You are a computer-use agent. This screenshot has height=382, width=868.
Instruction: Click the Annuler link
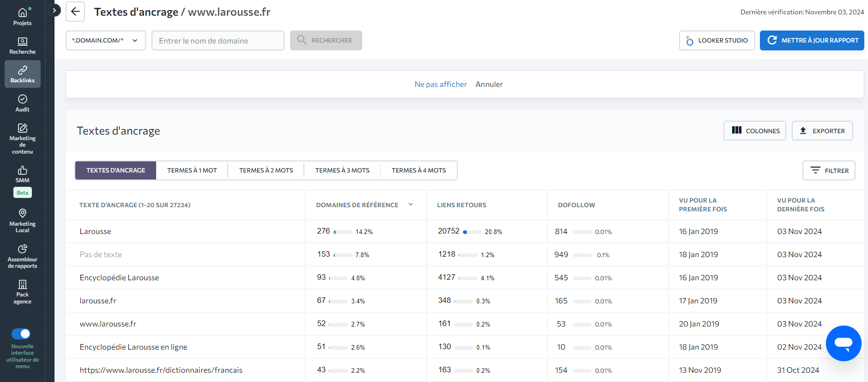click(x=489, y=84)
